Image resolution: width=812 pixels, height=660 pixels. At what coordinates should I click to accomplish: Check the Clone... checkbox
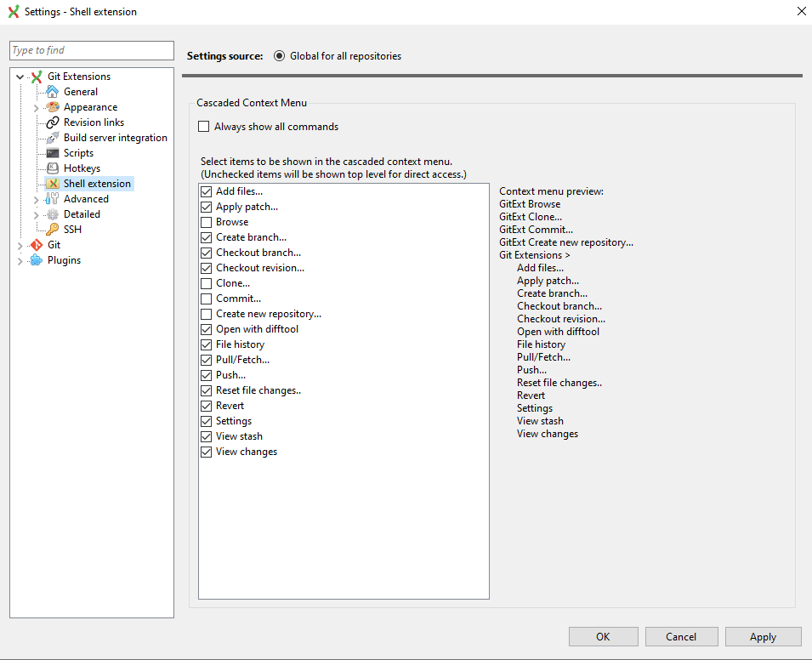point(206,283)
